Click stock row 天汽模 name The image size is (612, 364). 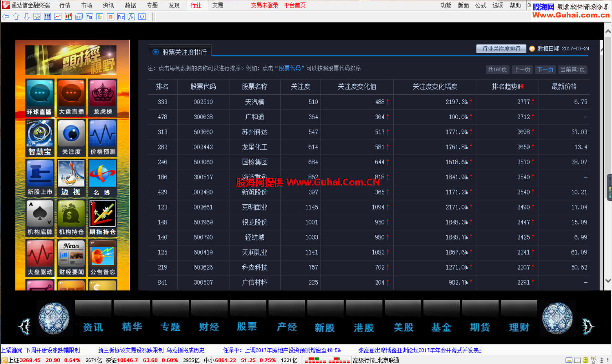point(255,102)
